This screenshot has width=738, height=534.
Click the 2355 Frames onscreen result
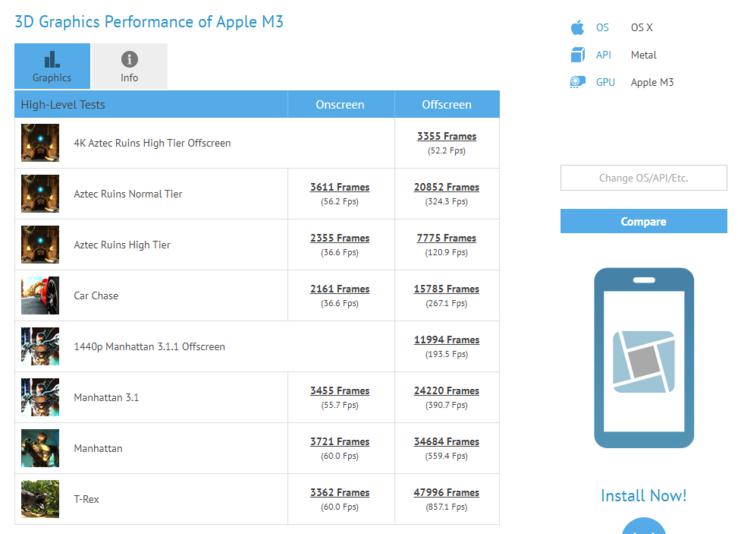pyautogui.click(x=340, y=238)
